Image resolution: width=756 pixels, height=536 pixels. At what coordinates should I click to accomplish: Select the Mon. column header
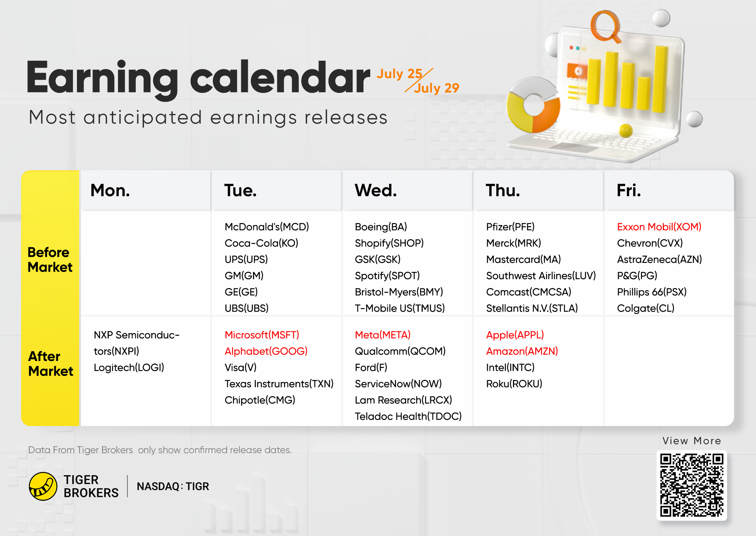110,190
